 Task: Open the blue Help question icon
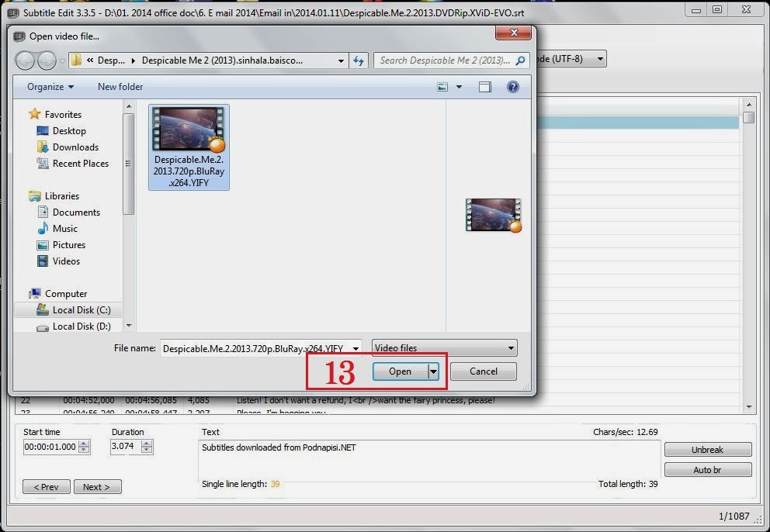[512, 87]
